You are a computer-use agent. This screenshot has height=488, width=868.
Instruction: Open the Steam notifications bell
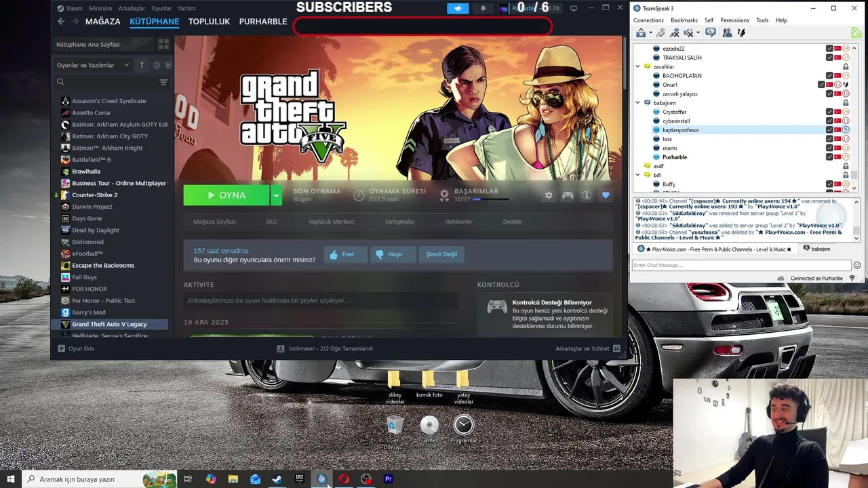click(483, 8)
